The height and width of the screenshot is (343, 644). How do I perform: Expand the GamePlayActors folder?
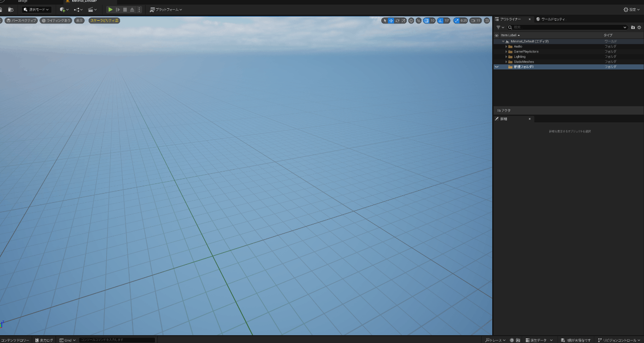point(506,51)
